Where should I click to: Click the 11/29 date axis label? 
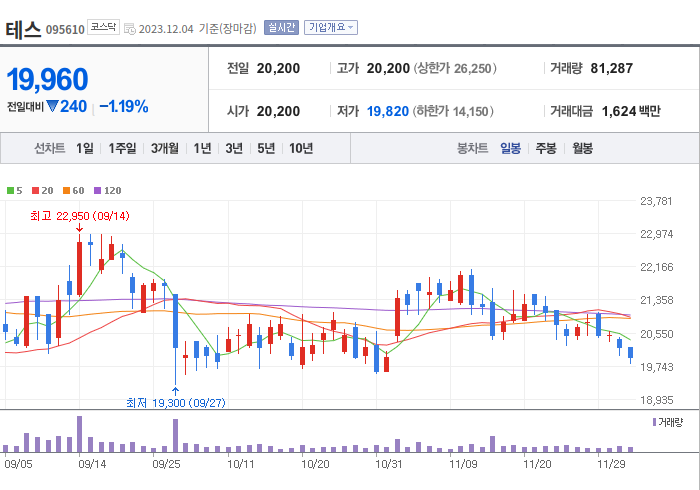coord(611,464)
